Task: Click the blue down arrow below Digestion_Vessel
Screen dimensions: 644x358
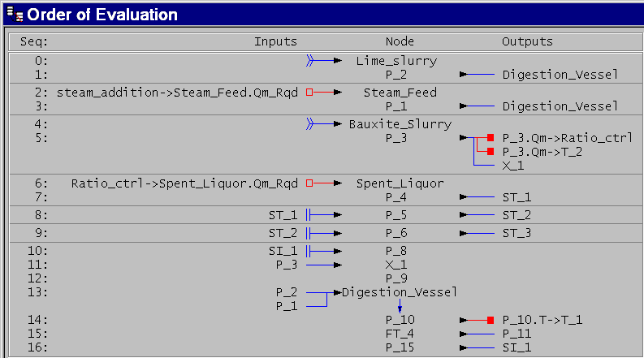Action: pos(400,306)
